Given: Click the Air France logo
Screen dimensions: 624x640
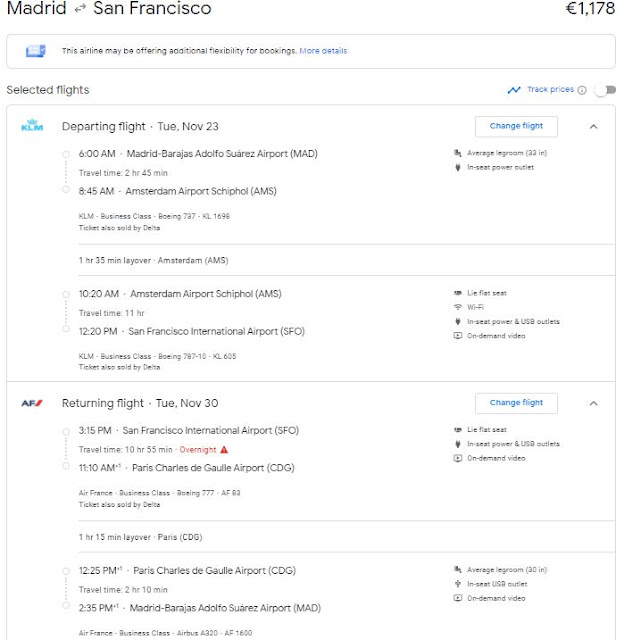Looking at the screenshot, I should click(32, 403).
